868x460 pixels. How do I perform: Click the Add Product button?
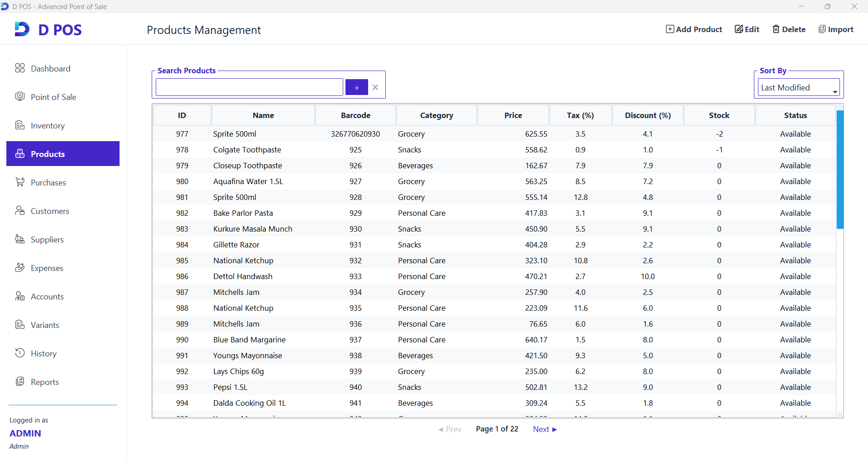click(x=694, y=29)
